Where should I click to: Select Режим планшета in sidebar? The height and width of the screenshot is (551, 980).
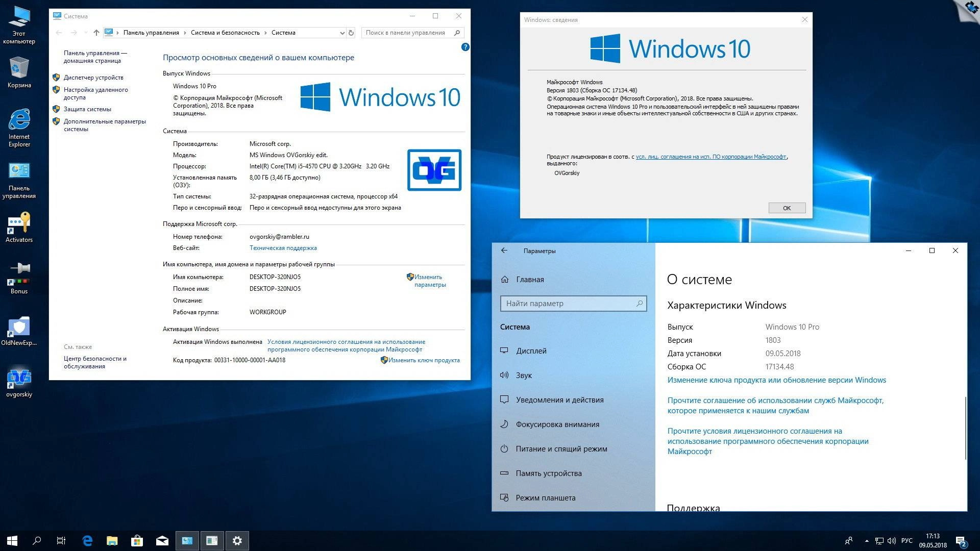tap(573, 498)
